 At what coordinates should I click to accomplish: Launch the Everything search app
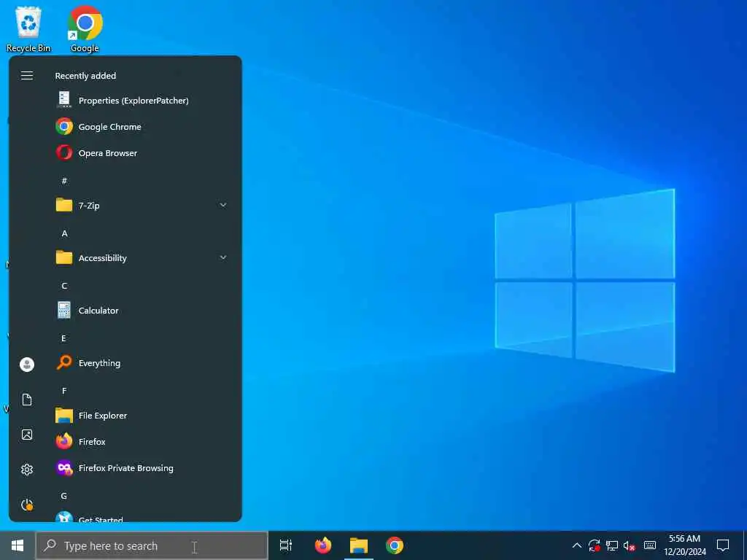(143, 363)
